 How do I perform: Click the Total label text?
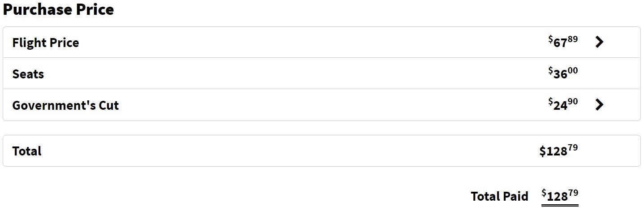point(27,151)
